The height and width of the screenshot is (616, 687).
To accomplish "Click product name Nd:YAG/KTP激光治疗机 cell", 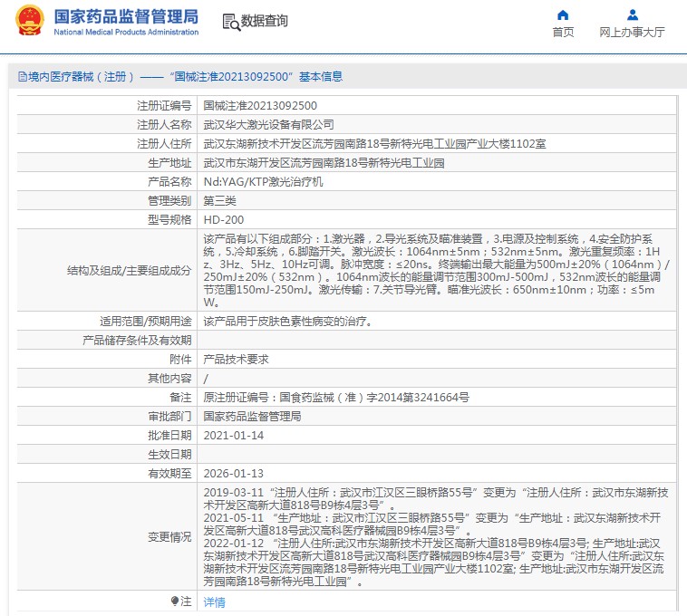I will click(x=262, y=182).
